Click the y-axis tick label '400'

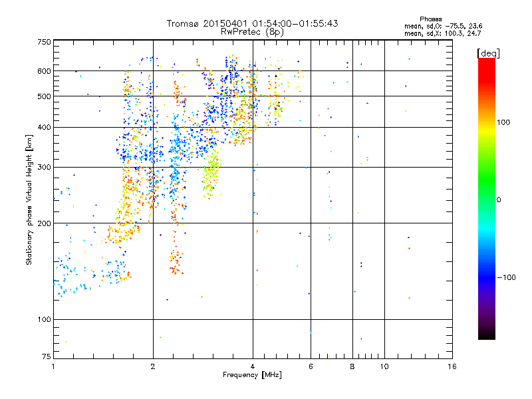pos(44,128)
